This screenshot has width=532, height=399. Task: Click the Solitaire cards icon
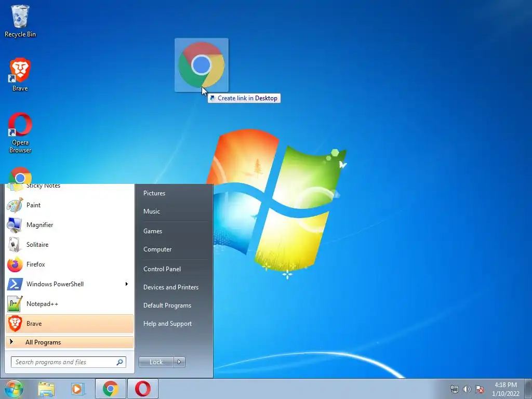click(x=15, y=245)
